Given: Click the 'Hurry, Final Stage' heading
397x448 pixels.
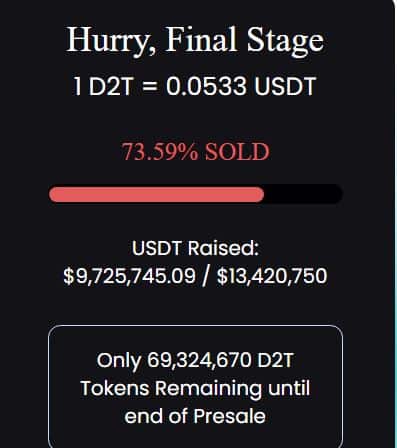Looking at the screenshot, I should tap(195, 41).
